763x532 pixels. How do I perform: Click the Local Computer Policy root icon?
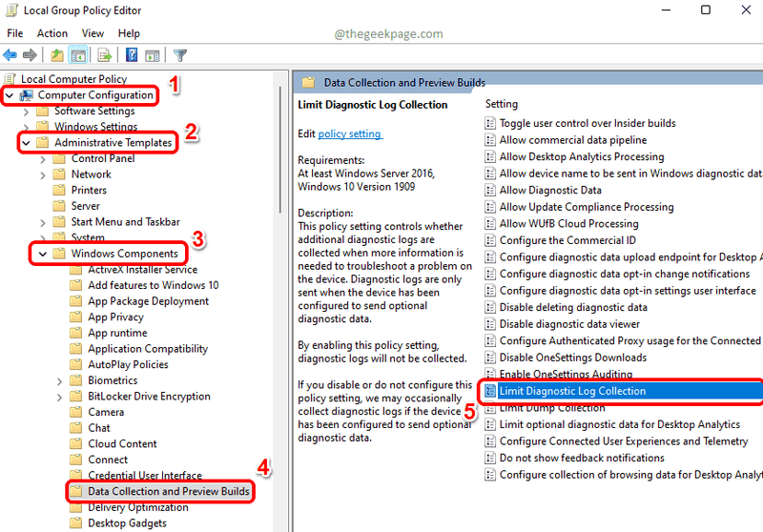tap(10, 79)
